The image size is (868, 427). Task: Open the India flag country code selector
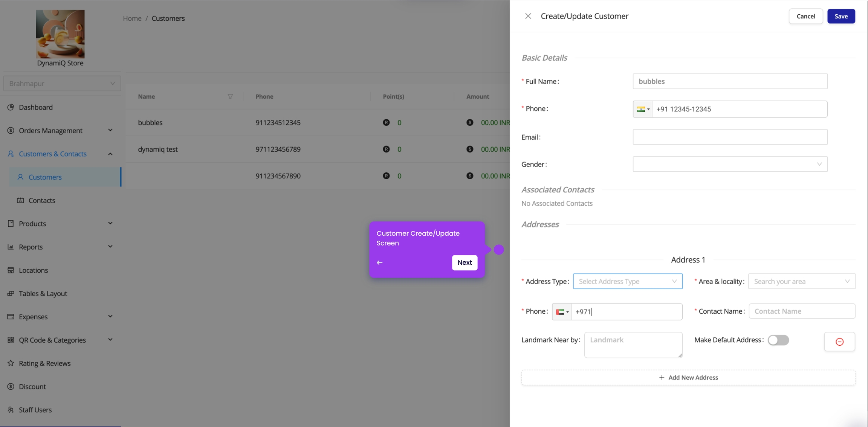coord(642,109)
